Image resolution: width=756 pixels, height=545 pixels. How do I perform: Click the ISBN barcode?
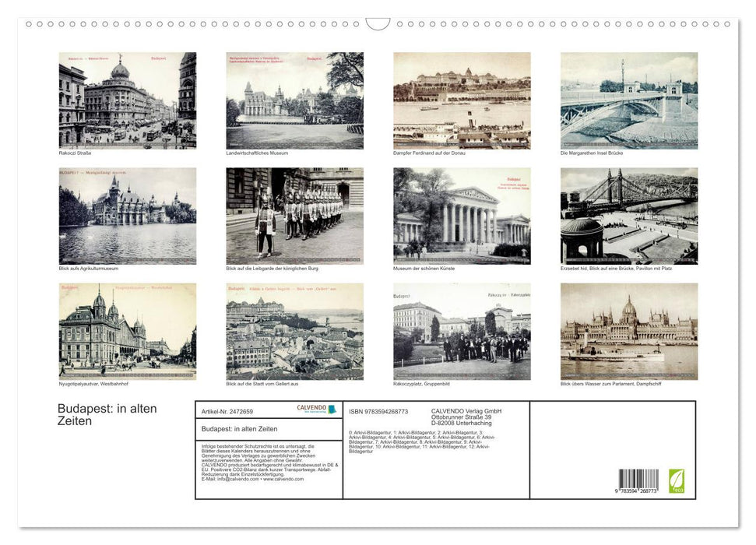(638, 478)
